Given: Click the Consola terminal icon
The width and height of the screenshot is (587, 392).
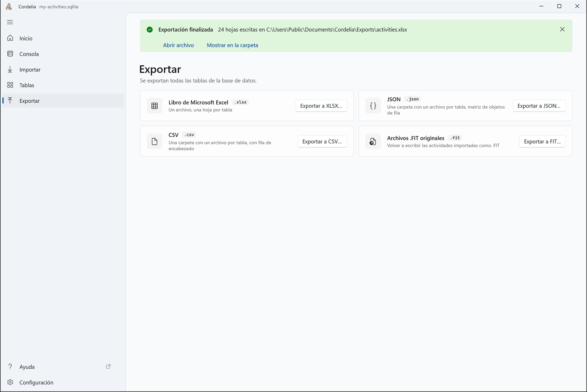Looking at the screenshot, I should [x=10, y=53].
